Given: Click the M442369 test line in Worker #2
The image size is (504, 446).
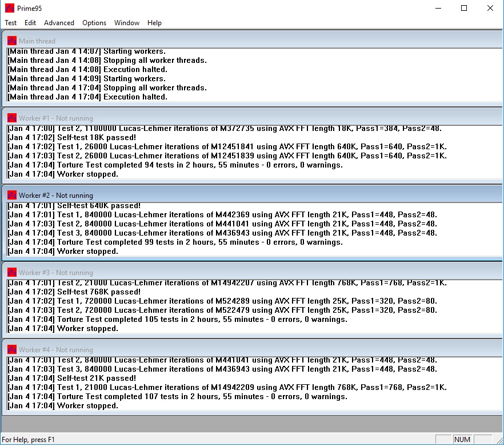Looking at the screenshot, I should [222, 215].
